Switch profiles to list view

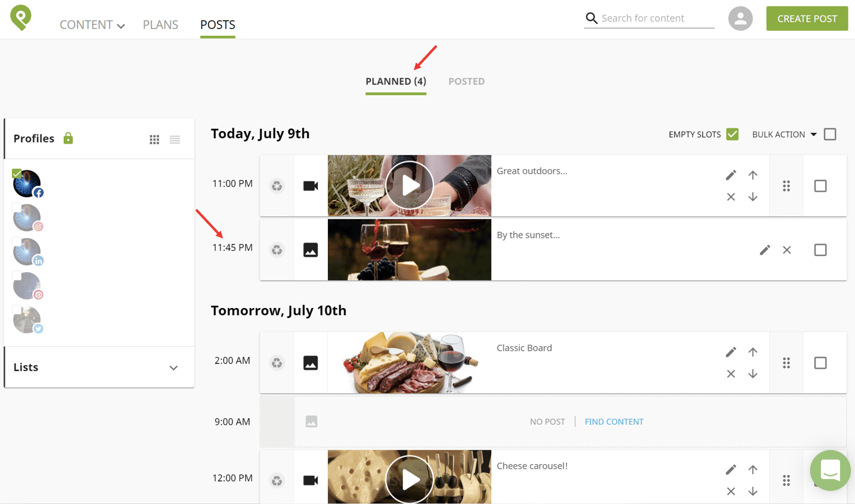click(175, 139)
